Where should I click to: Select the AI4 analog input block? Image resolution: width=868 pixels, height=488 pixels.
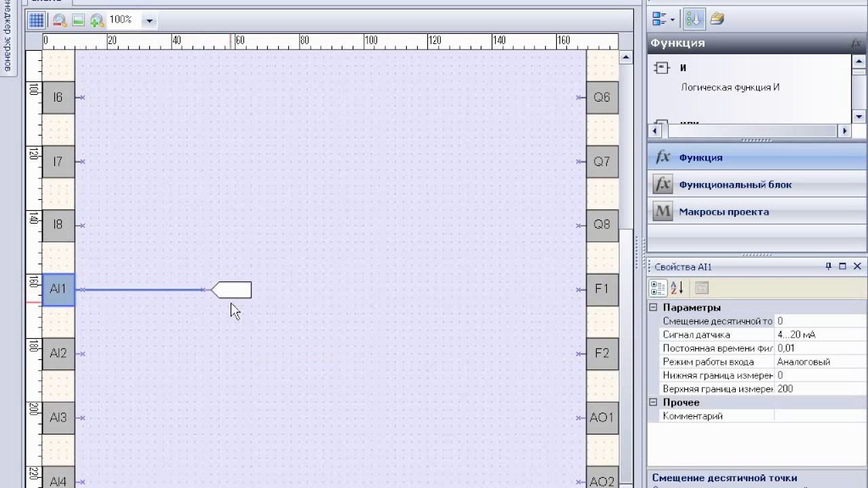pyautogui.click(x=58, y=477)
